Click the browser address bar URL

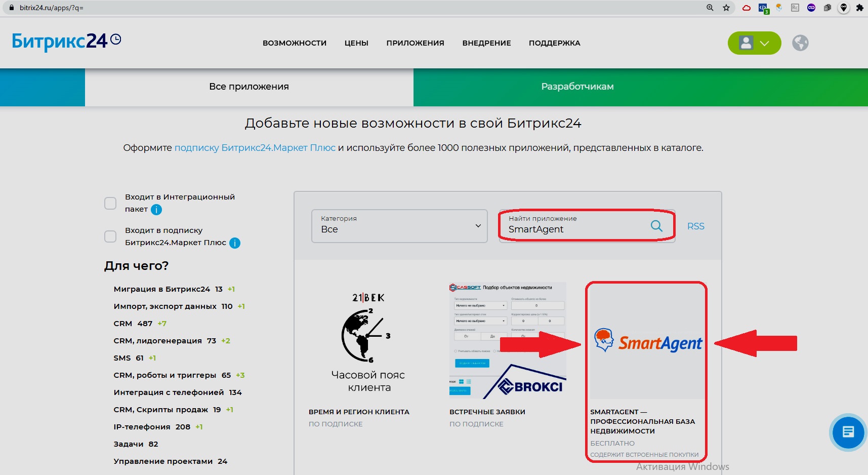coord(51,8)
